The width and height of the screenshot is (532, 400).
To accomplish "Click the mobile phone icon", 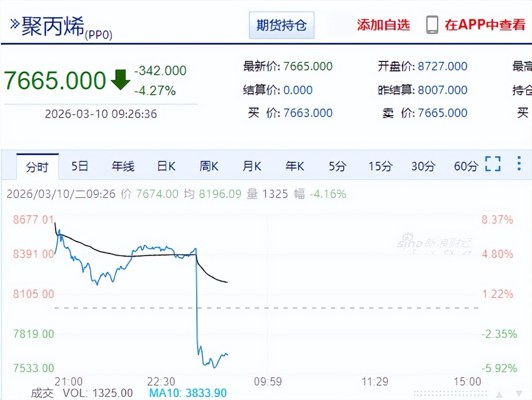I will pyautogui.click(x=432, y=25).
